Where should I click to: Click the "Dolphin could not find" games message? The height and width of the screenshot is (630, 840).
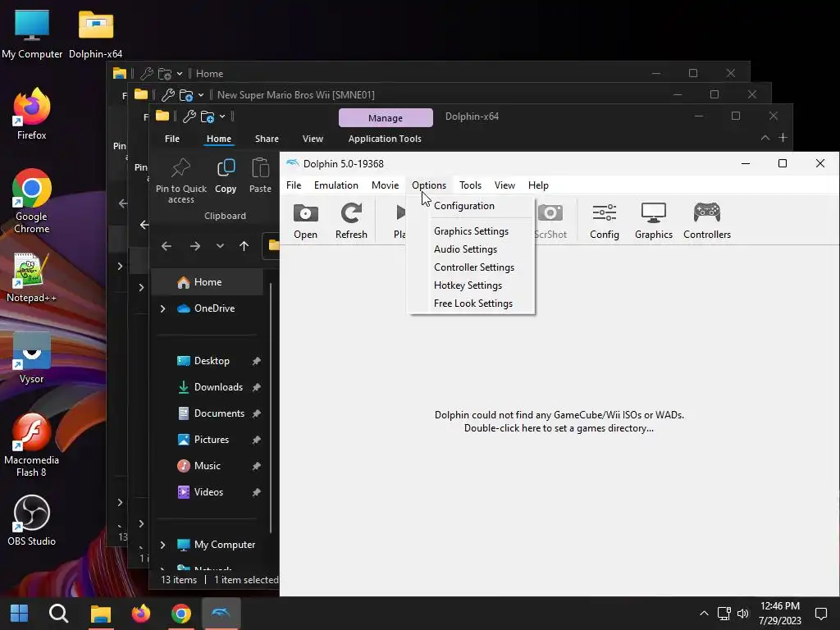(559, 422)
